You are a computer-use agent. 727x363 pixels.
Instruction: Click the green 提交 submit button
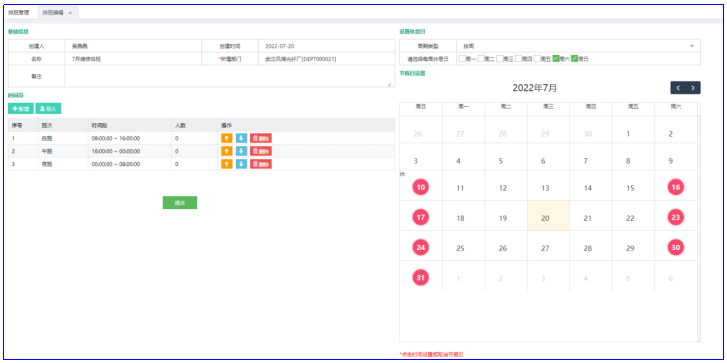pyautogui.click(x=180, y=203)
